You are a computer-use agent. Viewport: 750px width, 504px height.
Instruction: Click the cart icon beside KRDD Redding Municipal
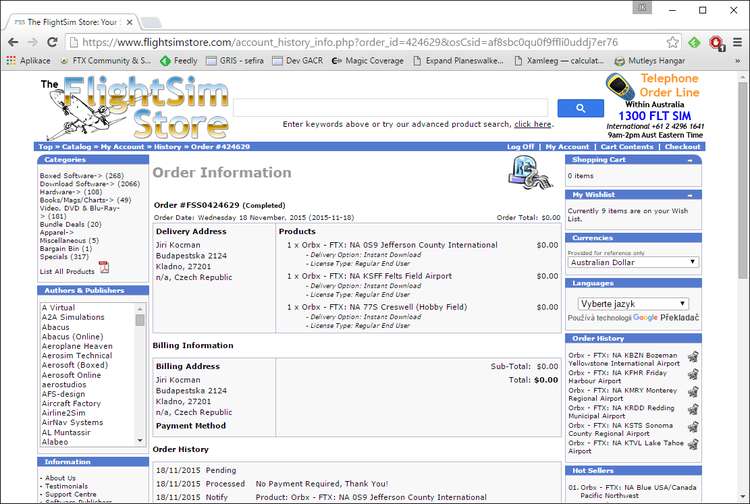tap(693, 409)
